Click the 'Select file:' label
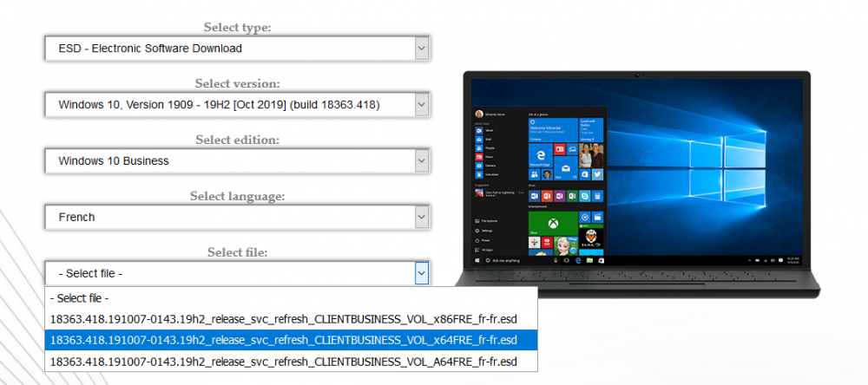868x385 pixels. tap(238, 253)
